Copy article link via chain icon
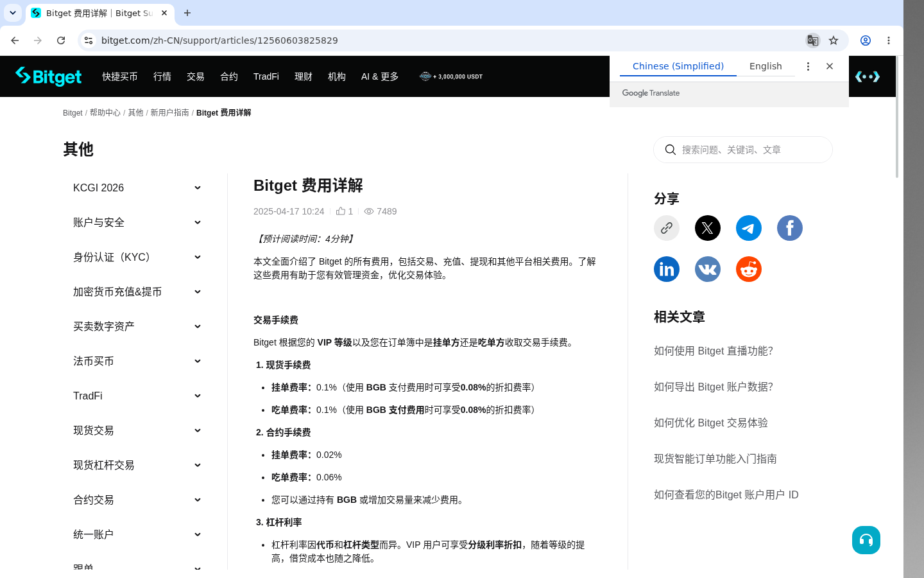Image resolution: width=924 pixels, height=578 pixels. click(667, 228)
